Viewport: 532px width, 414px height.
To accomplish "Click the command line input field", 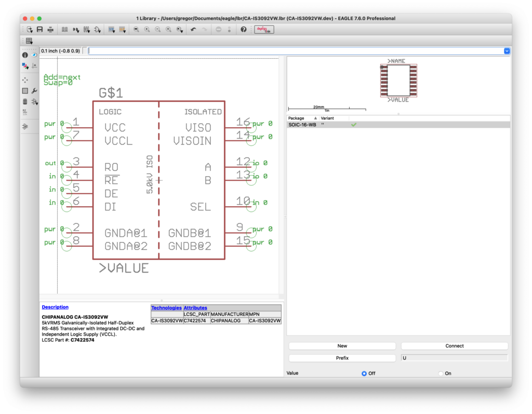I will (296, 51).
